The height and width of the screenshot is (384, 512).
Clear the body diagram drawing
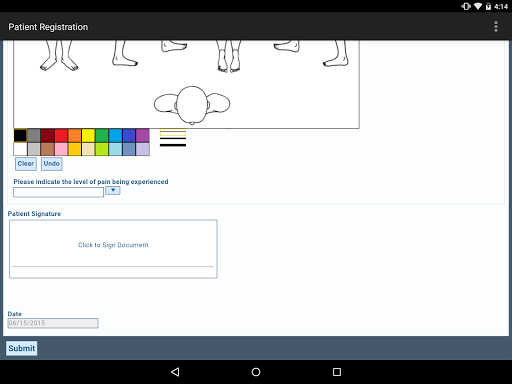coord(26,164)
